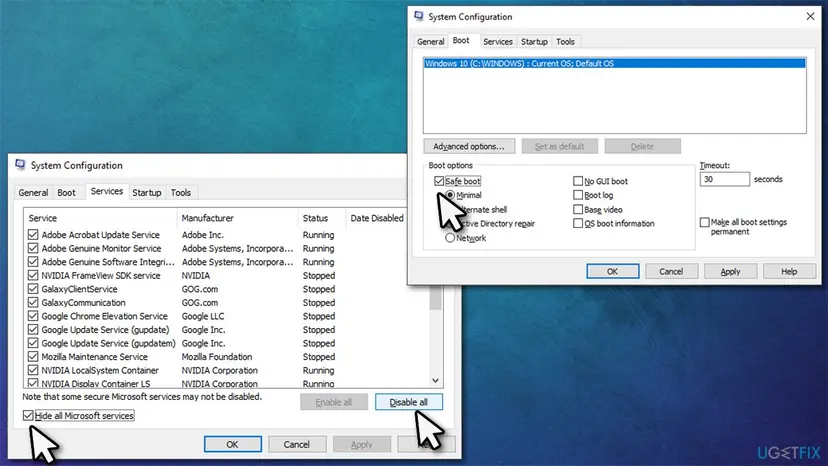
Task: Open Startup tab in Services window
Action: pyautogui.click(x=147, y=193)
